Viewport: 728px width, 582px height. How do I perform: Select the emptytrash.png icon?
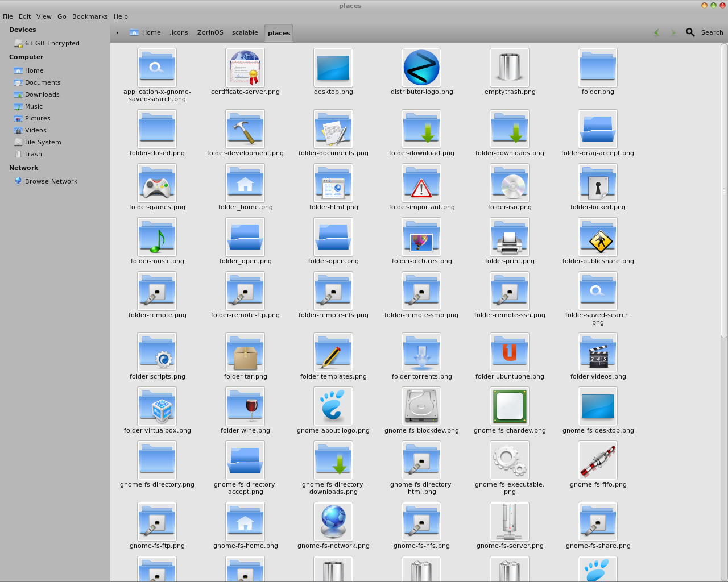(510, 68)
